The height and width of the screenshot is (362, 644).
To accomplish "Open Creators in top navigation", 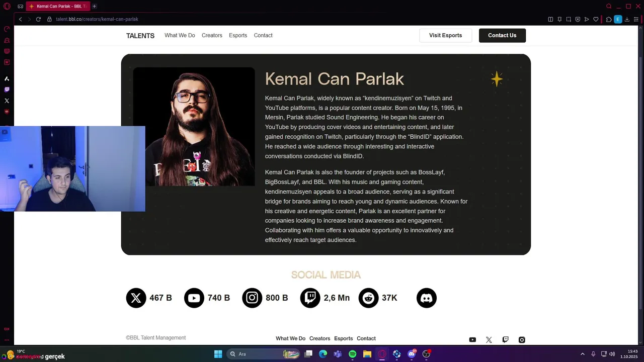I will [212, 35].
